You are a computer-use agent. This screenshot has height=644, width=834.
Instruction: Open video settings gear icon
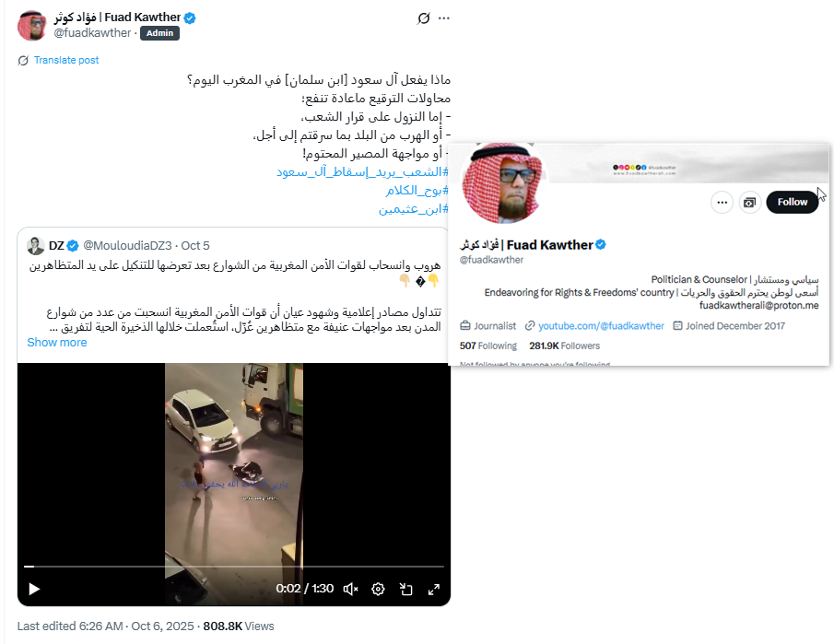tap(378, 589)
